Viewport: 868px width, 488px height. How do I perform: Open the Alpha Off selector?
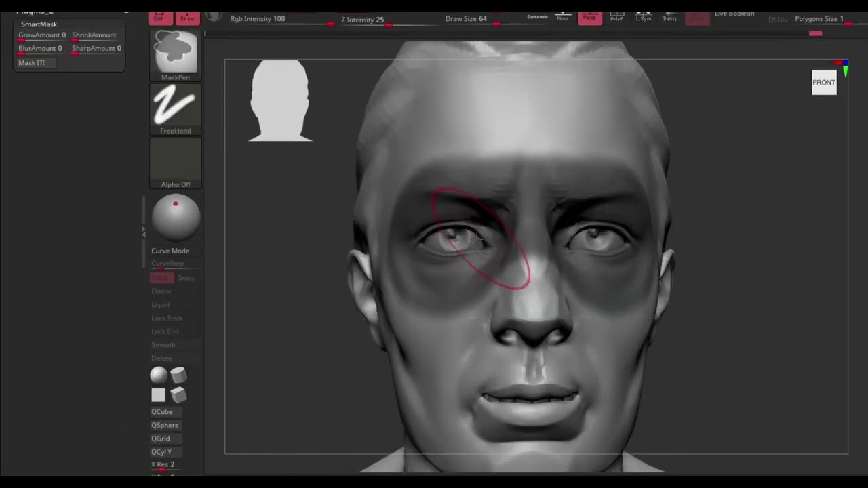(176, 161)
